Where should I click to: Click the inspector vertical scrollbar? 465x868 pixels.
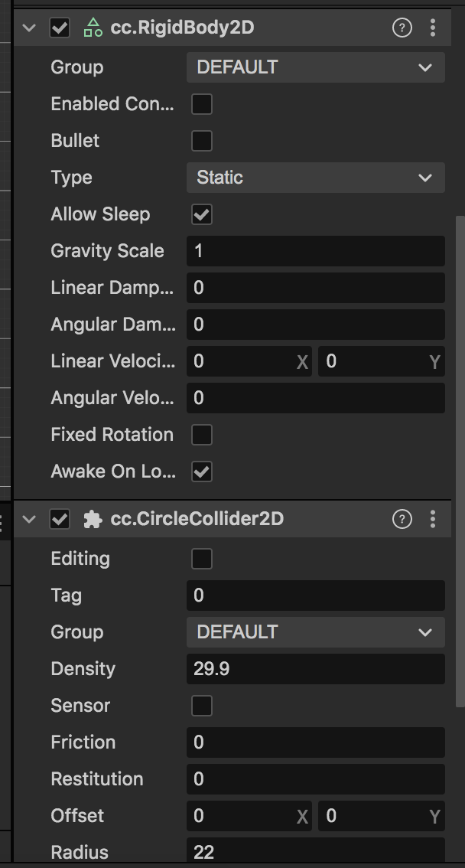(x=460, y=461)
